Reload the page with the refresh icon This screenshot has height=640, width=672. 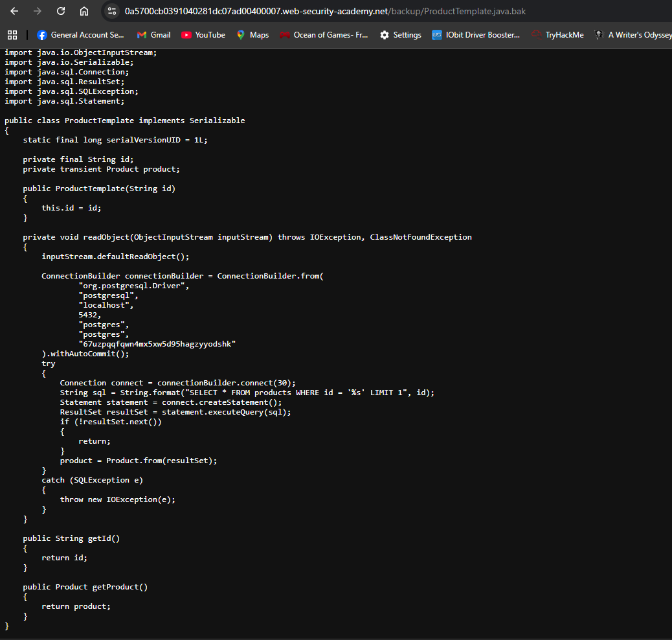coord(61,11)
